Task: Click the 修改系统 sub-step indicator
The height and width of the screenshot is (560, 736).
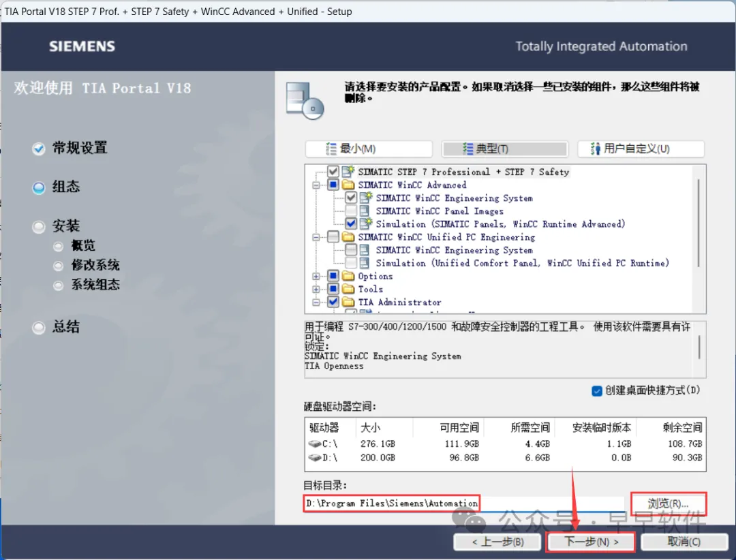Action: [58, 266]
